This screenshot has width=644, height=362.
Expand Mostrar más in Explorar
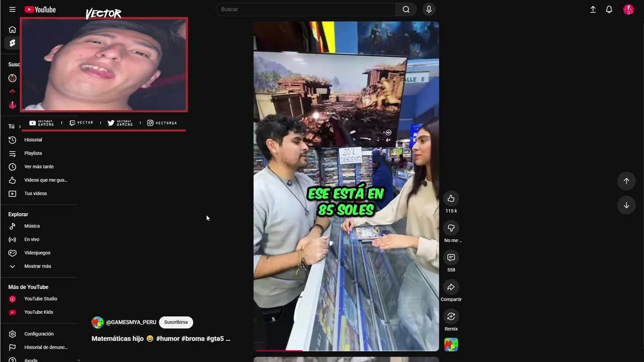tap(39, 266)
